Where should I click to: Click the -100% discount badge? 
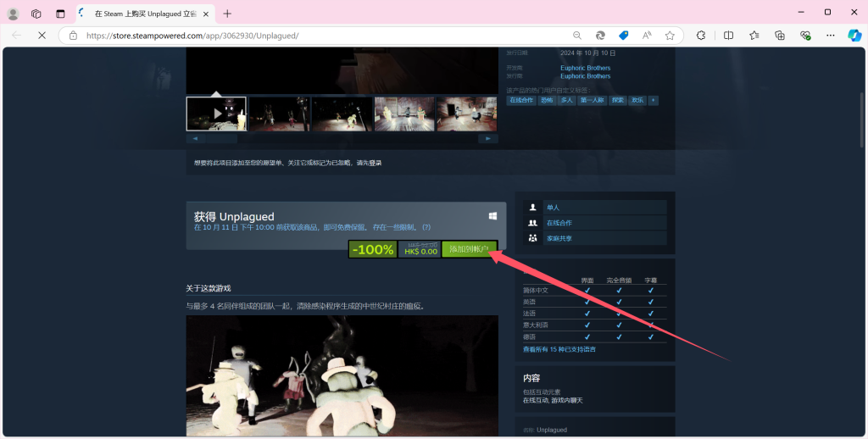click(373, 249)
